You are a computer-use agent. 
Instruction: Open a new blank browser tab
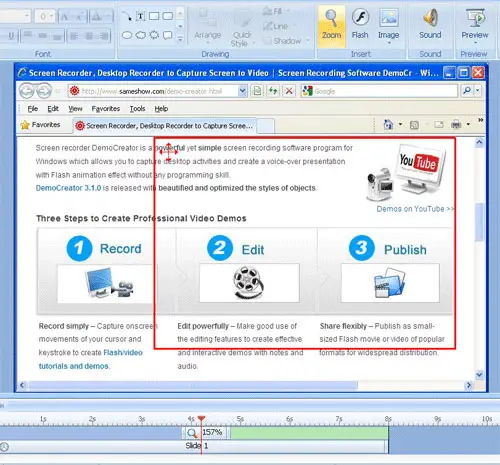[x=266, y=126]
